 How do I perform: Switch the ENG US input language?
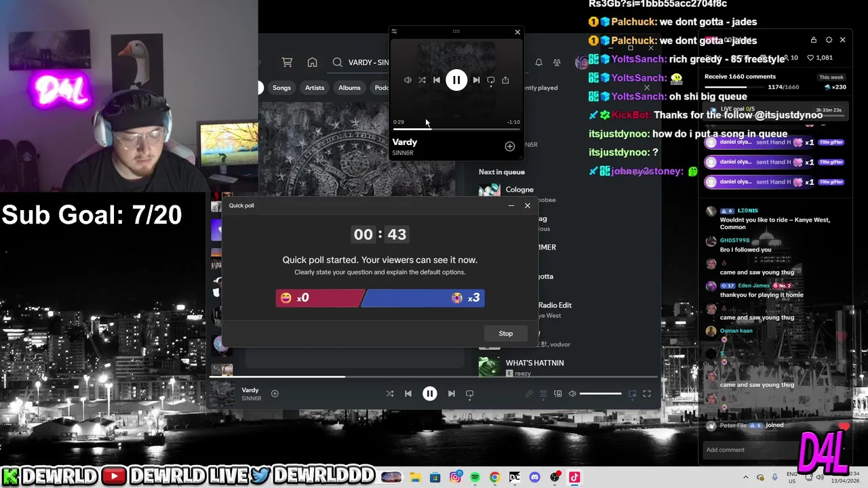pos(792,477)
